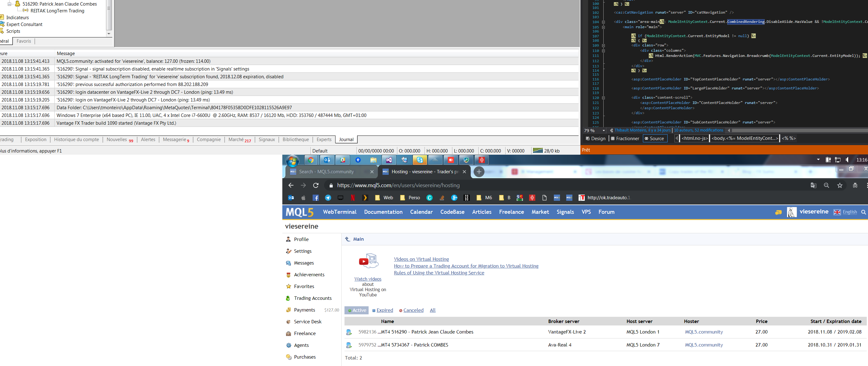Viewport: 868px width, 366px height.
Task: Show All hosting subscriptions
Action: pos(433,310)
